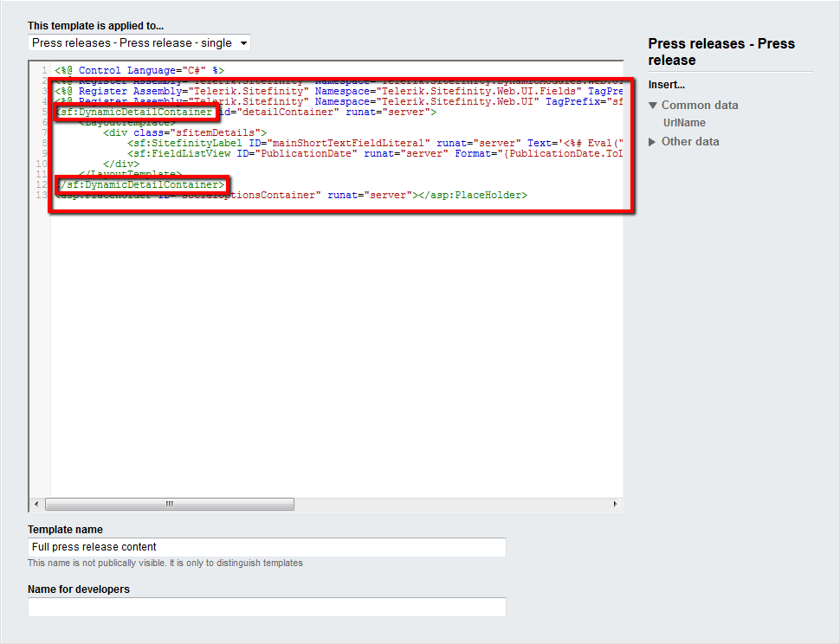840x644 pixels.
Task: Place cursor on Control Language line
Action: [139, 70]
